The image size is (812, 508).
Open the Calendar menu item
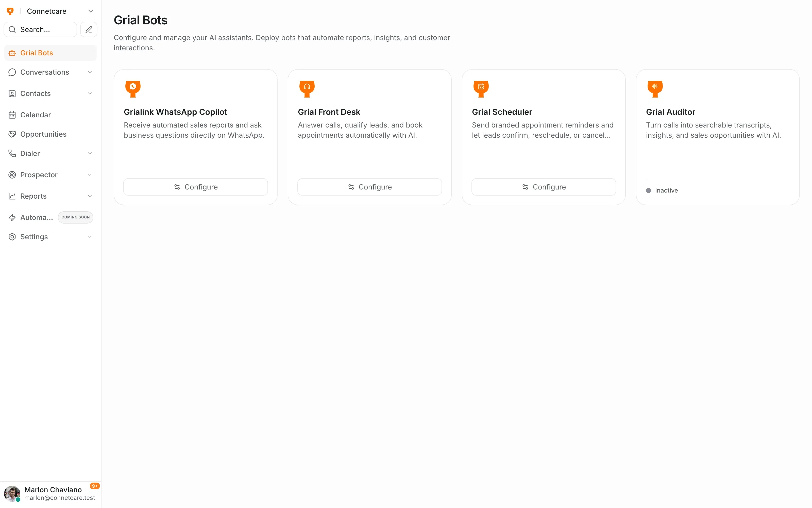(x=50, y=115)
